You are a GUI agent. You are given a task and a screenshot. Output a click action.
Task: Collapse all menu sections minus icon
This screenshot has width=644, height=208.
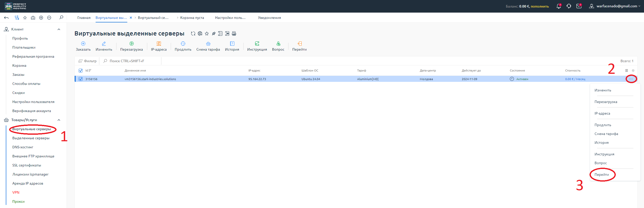coord(49,18)
